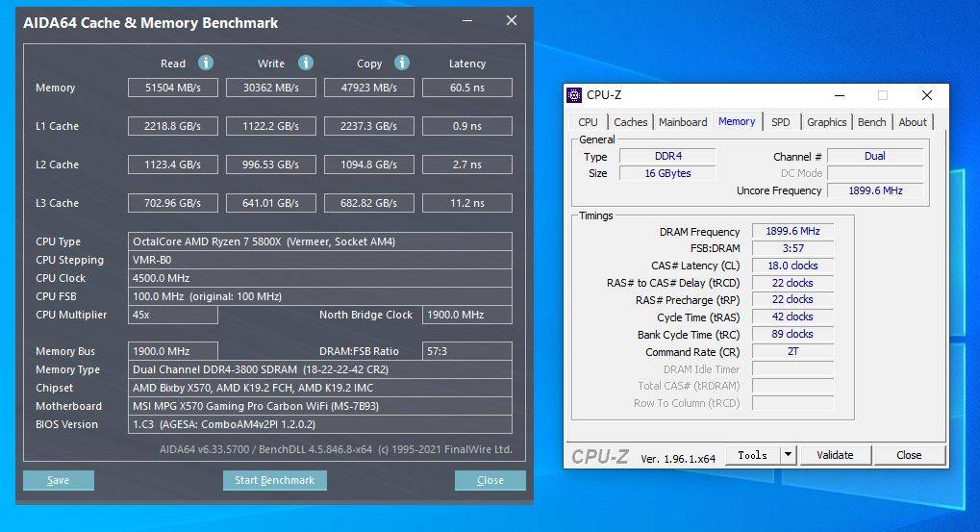Click L3 Cache Write value 641.01 GB/s
The height and width of the screenshot is (532, 980).
270,203
